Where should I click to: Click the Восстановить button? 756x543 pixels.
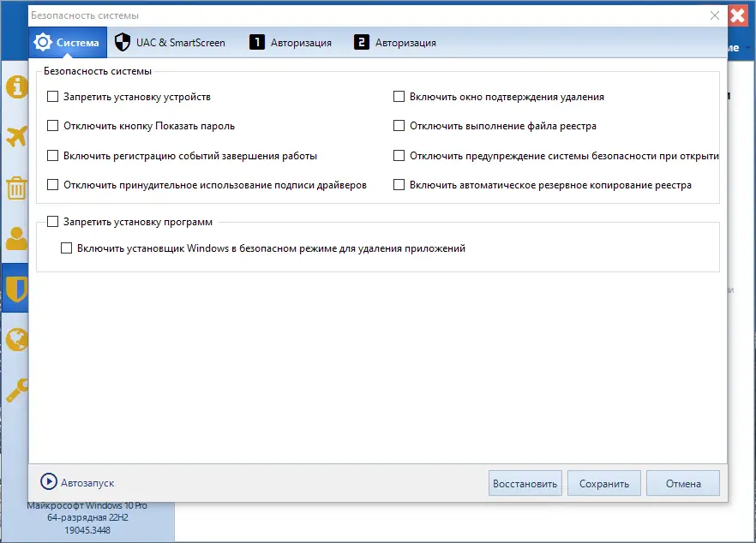(x=525, y=483)
